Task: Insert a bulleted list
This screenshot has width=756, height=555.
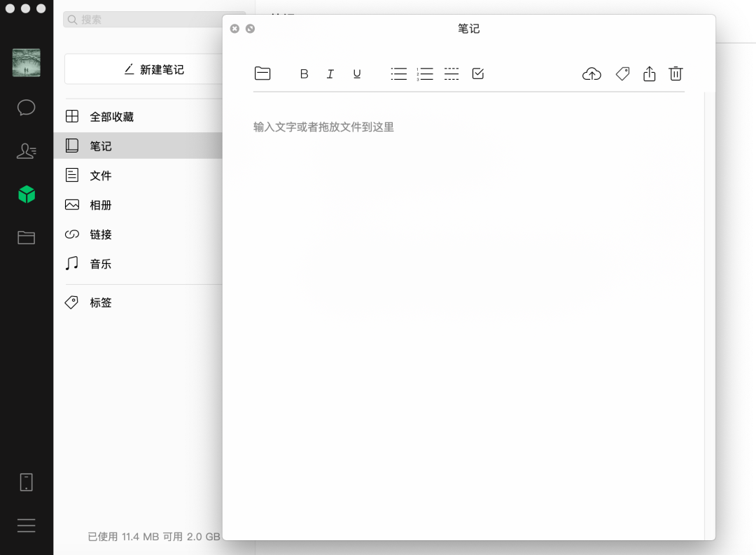Action: (399, 73)
